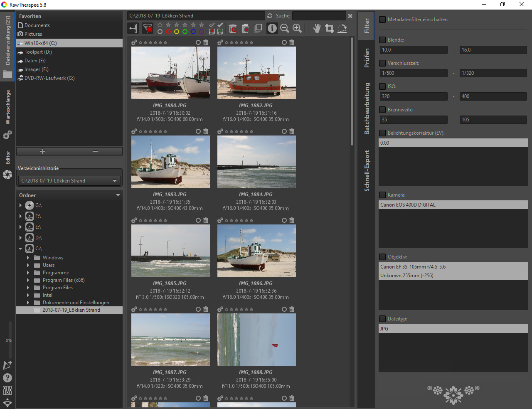Enable Metadatenfilter einschalten checkbox
The width and height of the screenshot is (532, 409).
point(382,20)
